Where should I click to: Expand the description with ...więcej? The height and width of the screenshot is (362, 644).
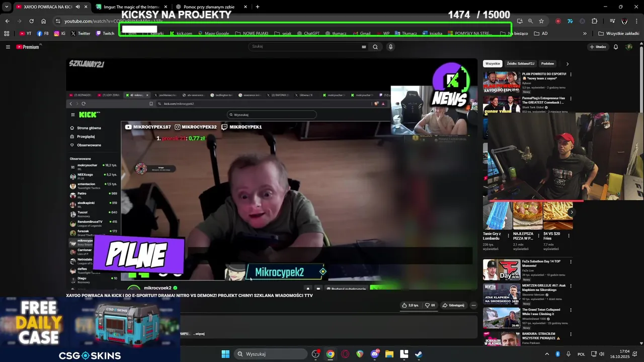[199, 334]
